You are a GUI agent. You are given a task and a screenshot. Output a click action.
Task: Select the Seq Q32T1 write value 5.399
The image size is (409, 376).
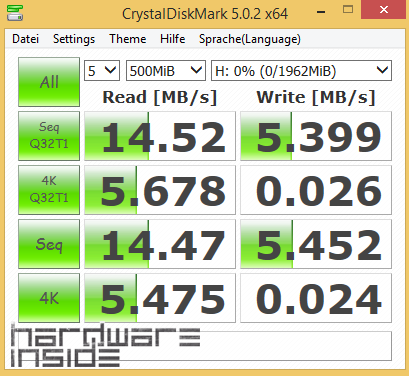pos(316,136)
